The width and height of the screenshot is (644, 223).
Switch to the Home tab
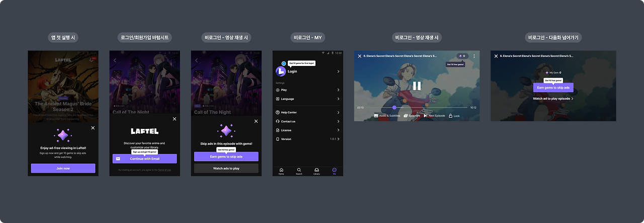pyautogui.click(x=281, y=171)
